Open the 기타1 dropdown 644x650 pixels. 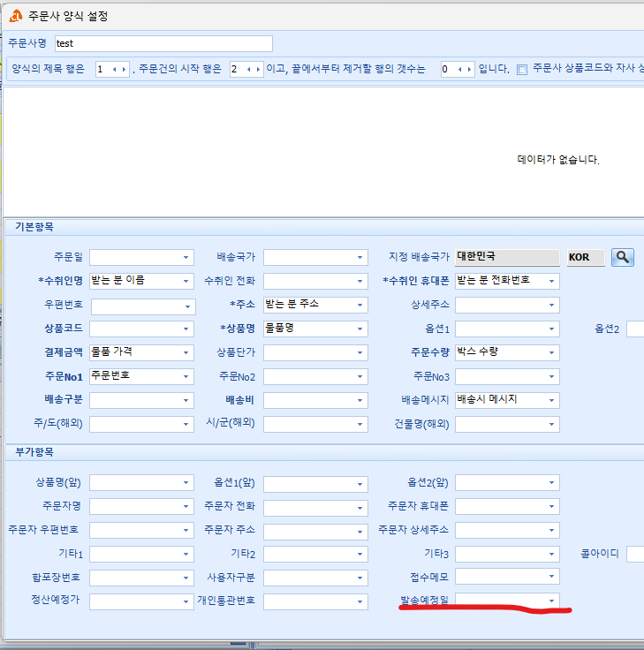[186, 555]
